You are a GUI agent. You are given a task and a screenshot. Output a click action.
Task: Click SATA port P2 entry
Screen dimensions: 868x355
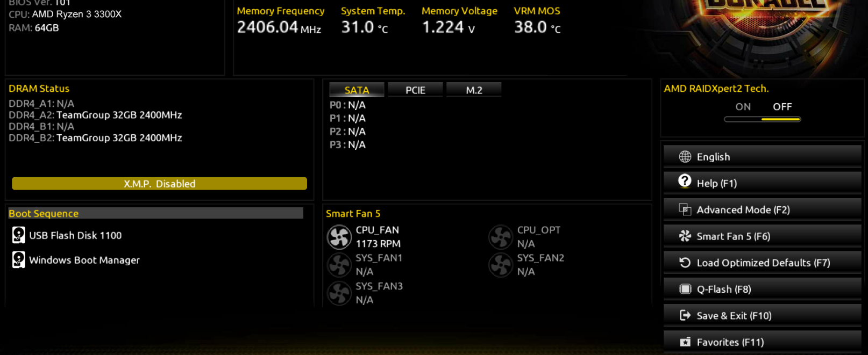click(347, 132)
